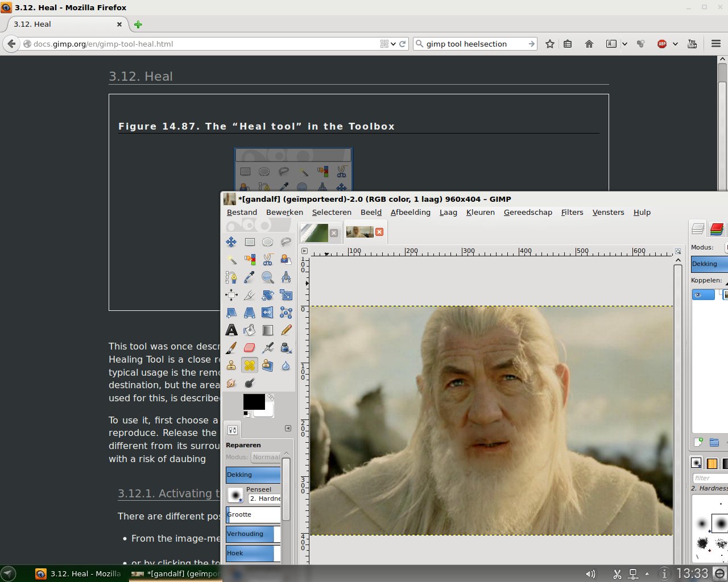Select the Select by Color tool
This screenshot has height=582, width=728.
pos(250,260)
